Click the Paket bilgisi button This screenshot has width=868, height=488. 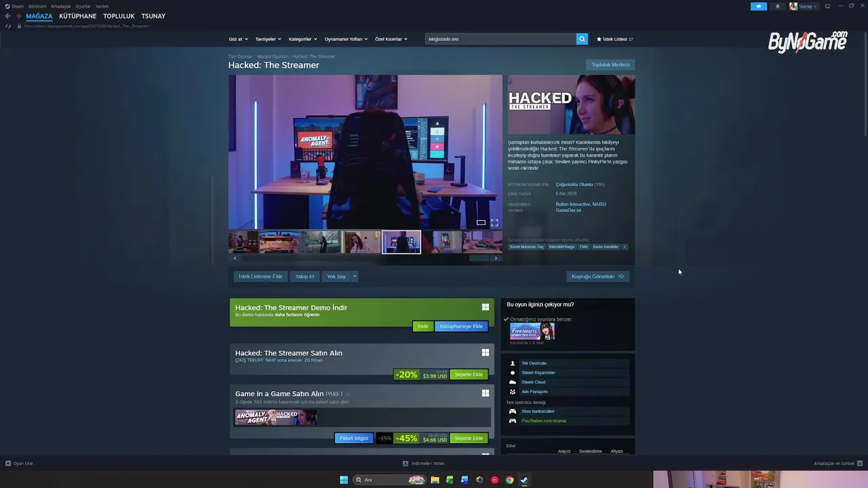[354, 438]
